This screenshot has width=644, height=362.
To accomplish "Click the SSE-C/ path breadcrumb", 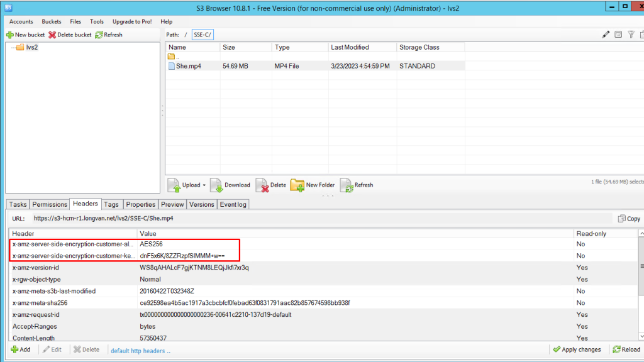I will point(203,35).
